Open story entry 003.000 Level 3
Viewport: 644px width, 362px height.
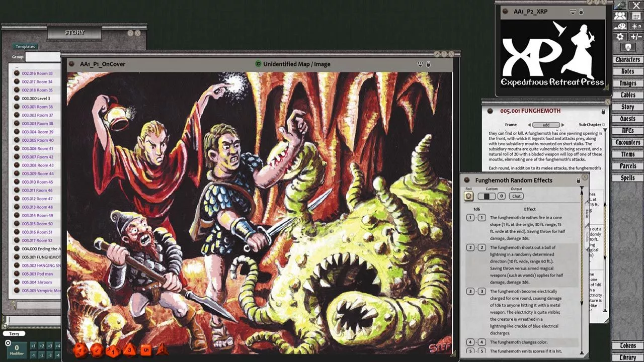click(37, 99)
